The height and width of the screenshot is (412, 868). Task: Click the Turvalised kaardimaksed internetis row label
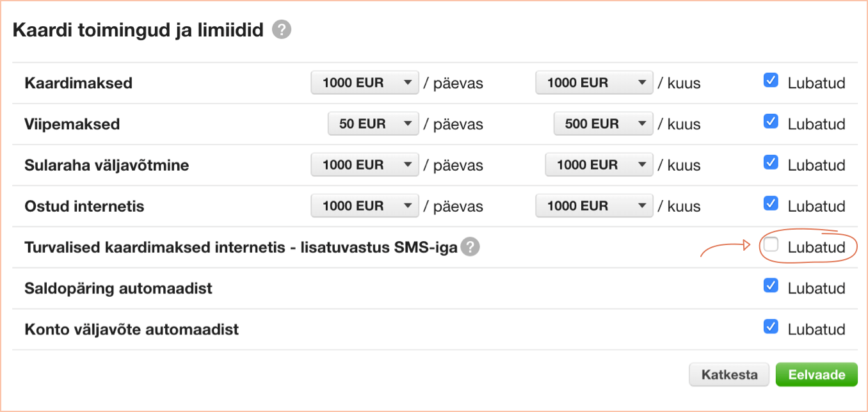[241, 247]
